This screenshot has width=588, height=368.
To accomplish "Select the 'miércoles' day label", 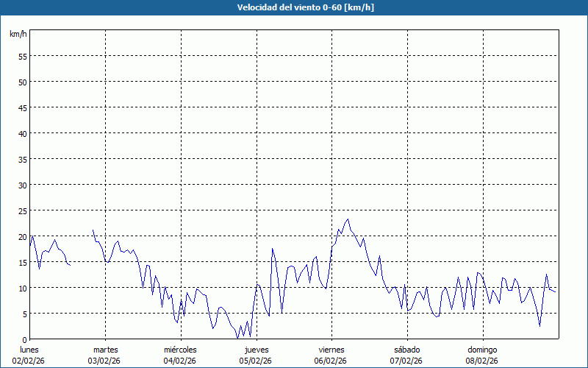I will click(180, 350).
